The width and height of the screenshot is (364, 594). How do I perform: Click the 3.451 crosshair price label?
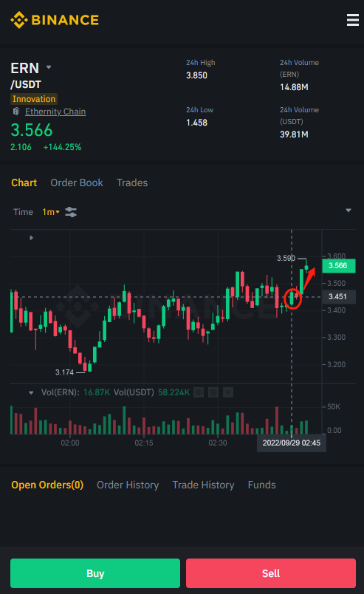click(x=338, y=296)
